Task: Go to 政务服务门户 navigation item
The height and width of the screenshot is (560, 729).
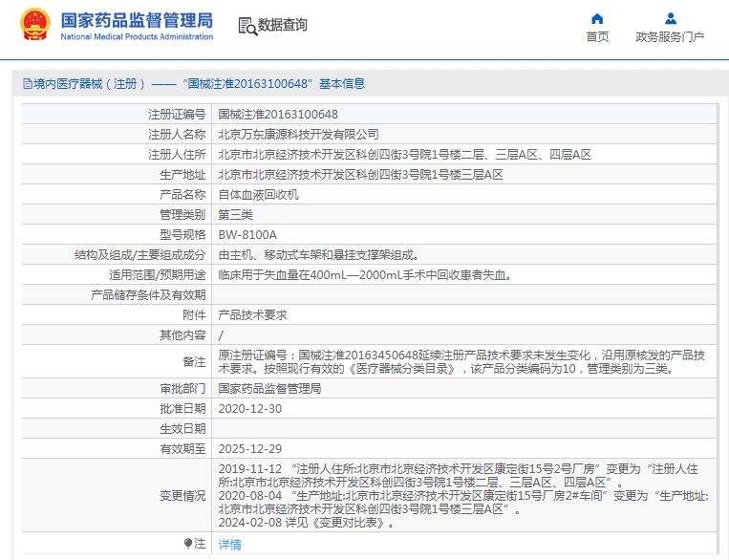Action: 670,37
